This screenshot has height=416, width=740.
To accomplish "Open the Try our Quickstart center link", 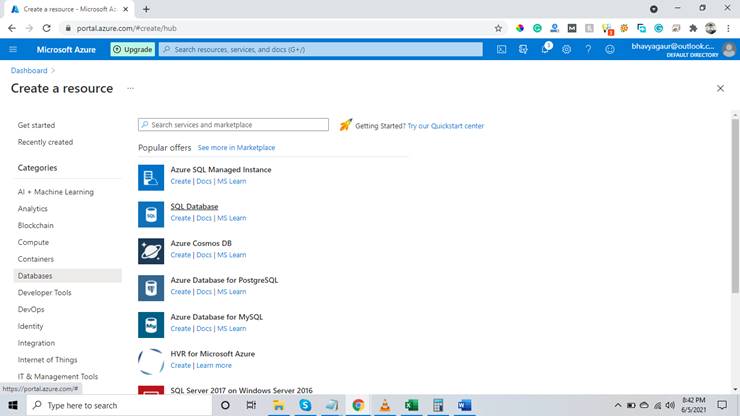I will (446, 126).
